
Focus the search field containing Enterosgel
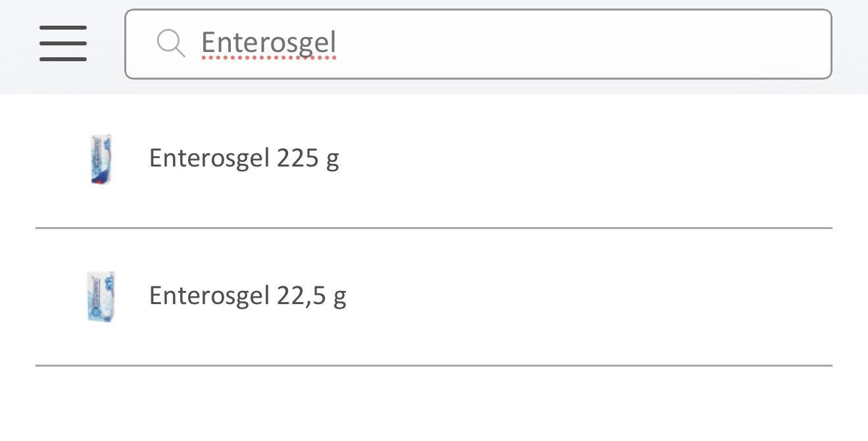click(478, 44)
